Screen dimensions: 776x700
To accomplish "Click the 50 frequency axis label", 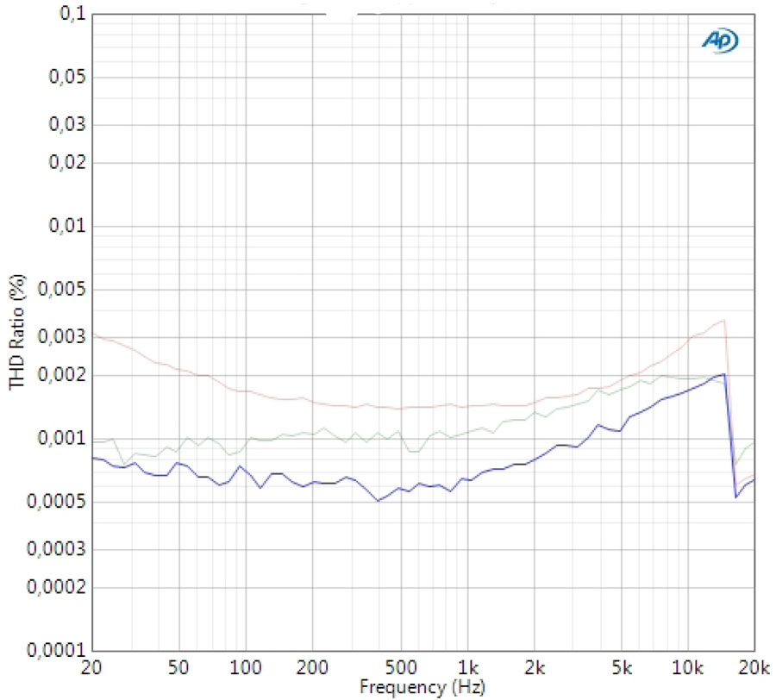I will [x=178, y=668].
